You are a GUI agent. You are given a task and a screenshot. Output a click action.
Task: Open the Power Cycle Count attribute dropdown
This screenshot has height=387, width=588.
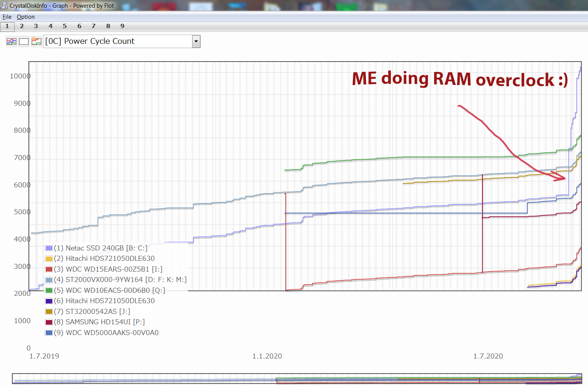click(x=122, y=41)
